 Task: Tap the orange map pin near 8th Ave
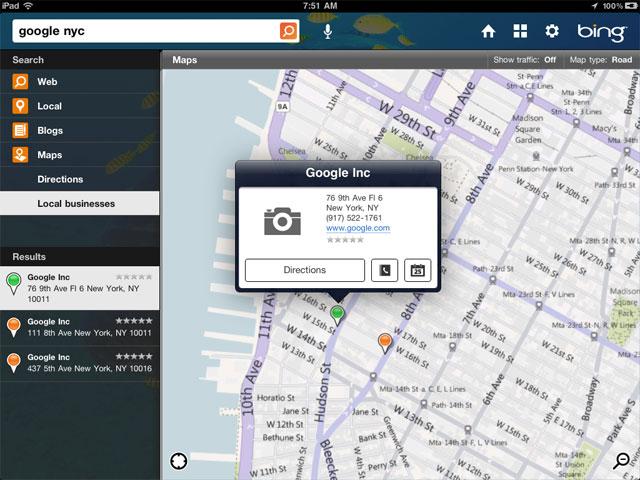(x=385, y=342)
